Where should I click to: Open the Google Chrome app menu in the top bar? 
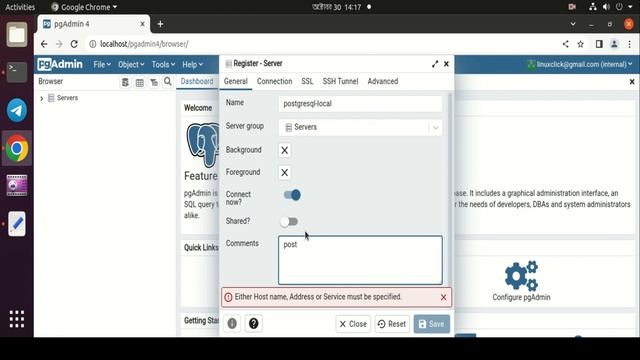pyautogui.click(x=84, y=7)
